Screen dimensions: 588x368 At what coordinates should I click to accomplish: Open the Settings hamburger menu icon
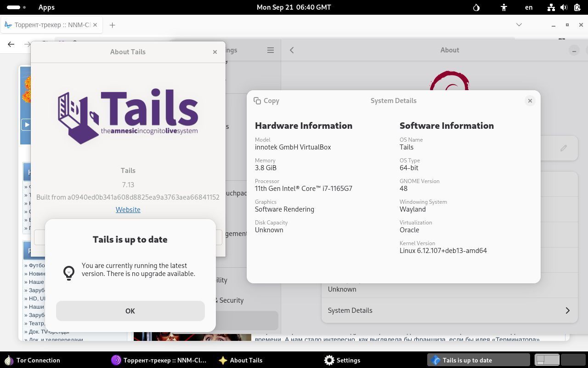click(x=271, y=50)
